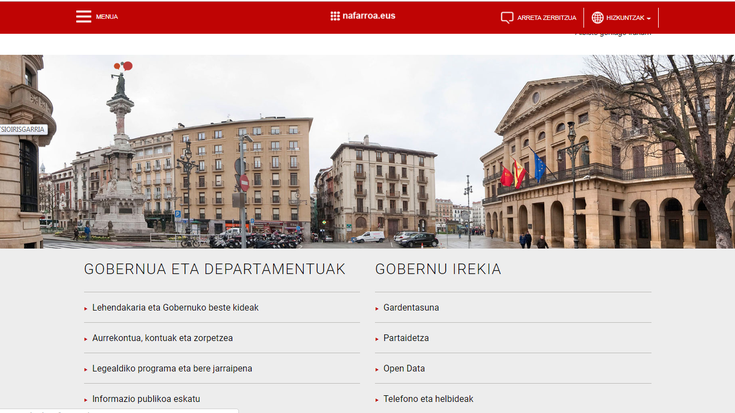Image resolution: width=735 pixels, height=413 pixels.
Task: Click the Pamplona square banner image
Action: [x=368, y=151]
